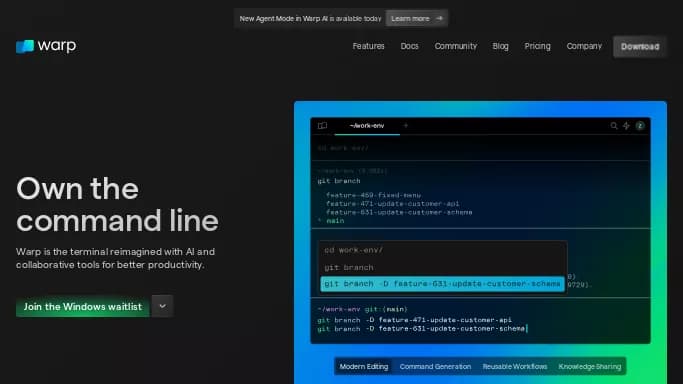
Task: Open the Features menu
Action: point(369,46)
